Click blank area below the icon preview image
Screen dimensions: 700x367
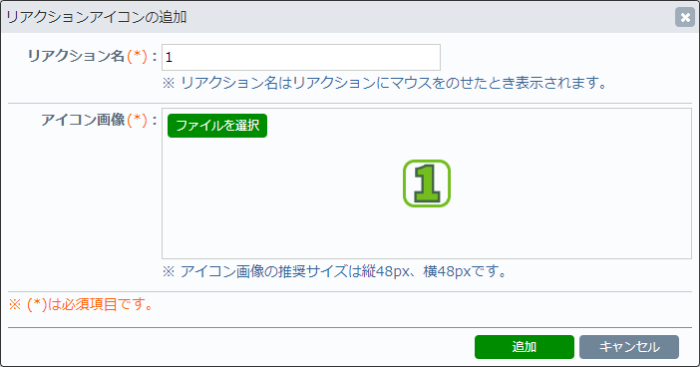pyautogui.click(x=427, y=232)
